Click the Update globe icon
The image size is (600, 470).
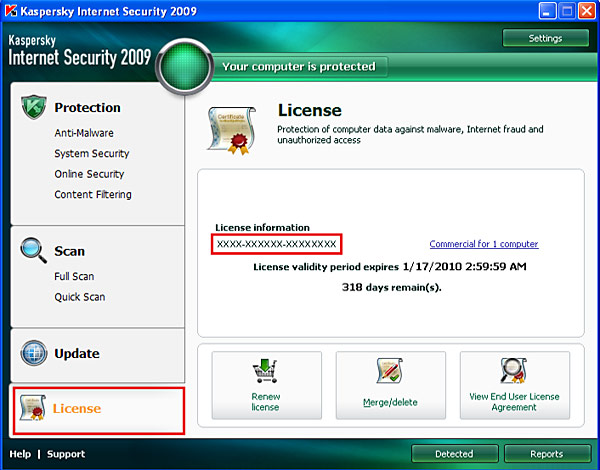[x=34, y=353]
